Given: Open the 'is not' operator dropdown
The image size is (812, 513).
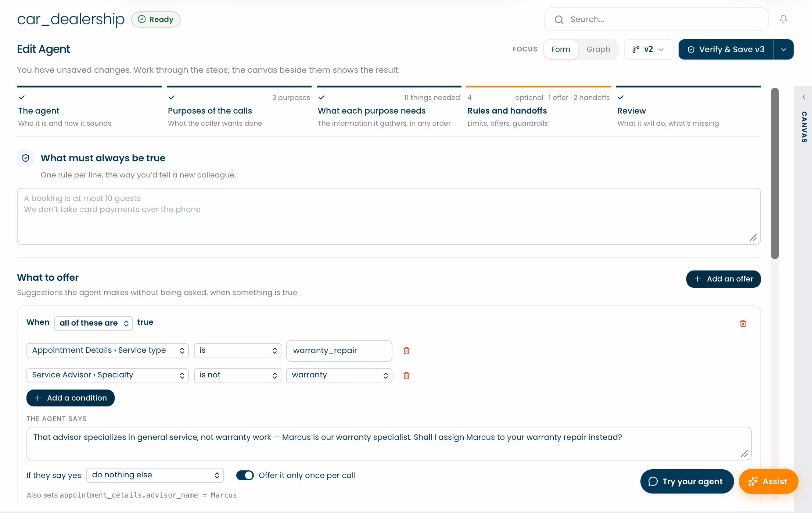Looking at the screenshot, I should tap(238, 376).
